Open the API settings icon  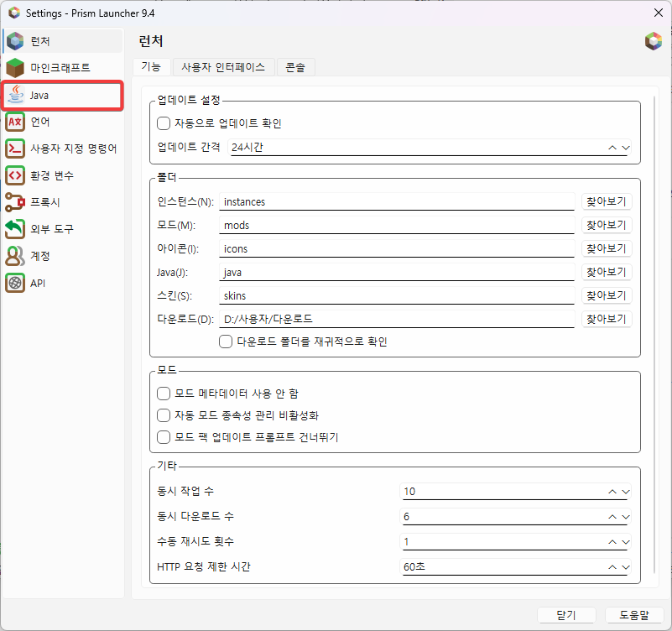click(x=15, y=283)
